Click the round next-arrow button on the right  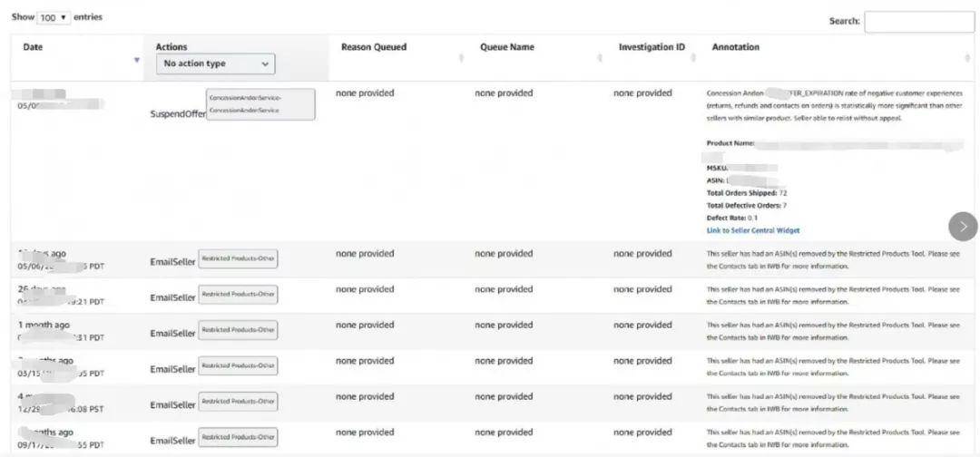(x=963, y=226)
